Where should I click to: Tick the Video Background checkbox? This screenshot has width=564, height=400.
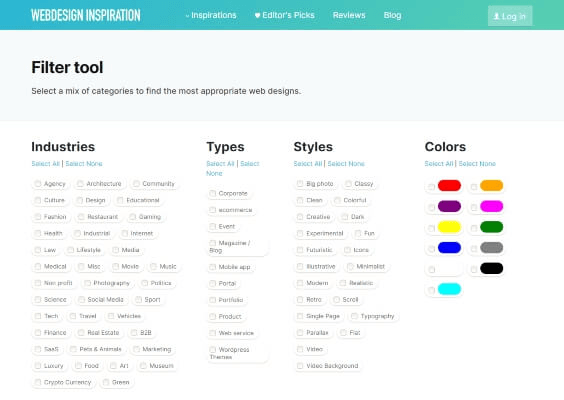(300, 366)
